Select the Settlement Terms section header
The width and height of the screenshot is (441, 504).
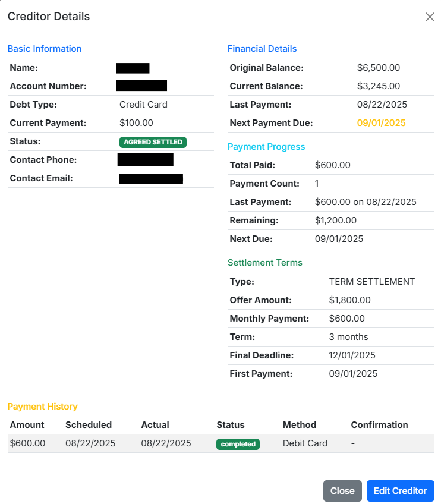coord(265,262)
